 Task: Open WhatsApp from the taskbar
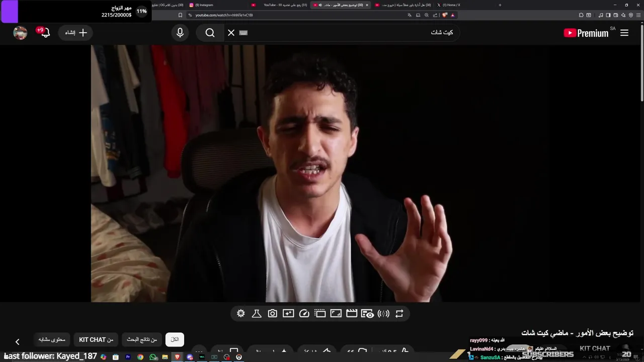pyautogui.click(x=153, y=357)
